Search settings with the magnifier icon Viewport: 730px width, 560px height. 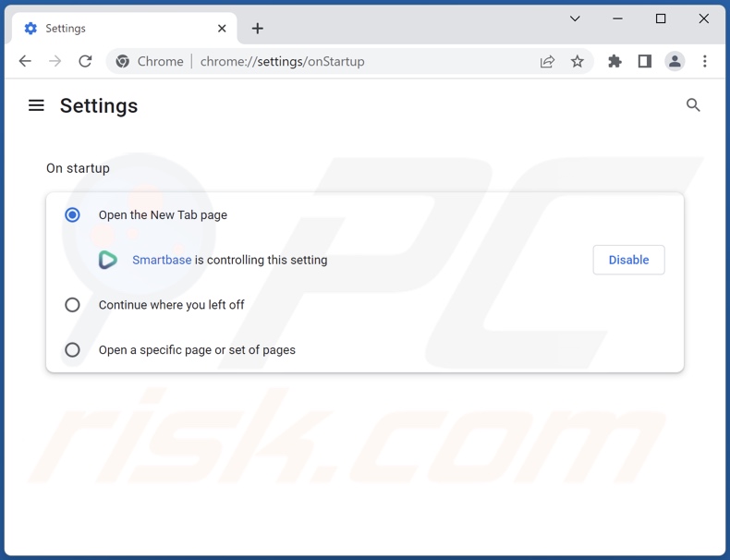[x=693, y=105]
